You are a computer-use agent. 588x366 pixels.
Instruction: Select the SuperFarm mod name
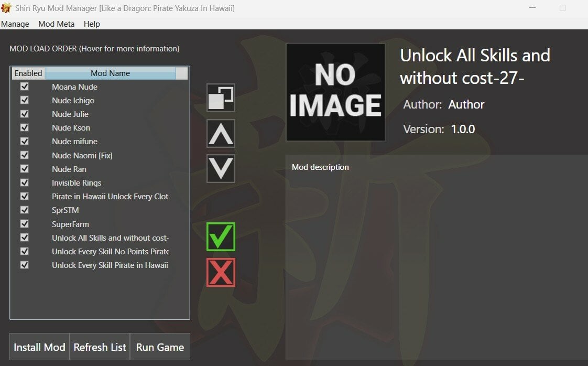tap(71, 224)
